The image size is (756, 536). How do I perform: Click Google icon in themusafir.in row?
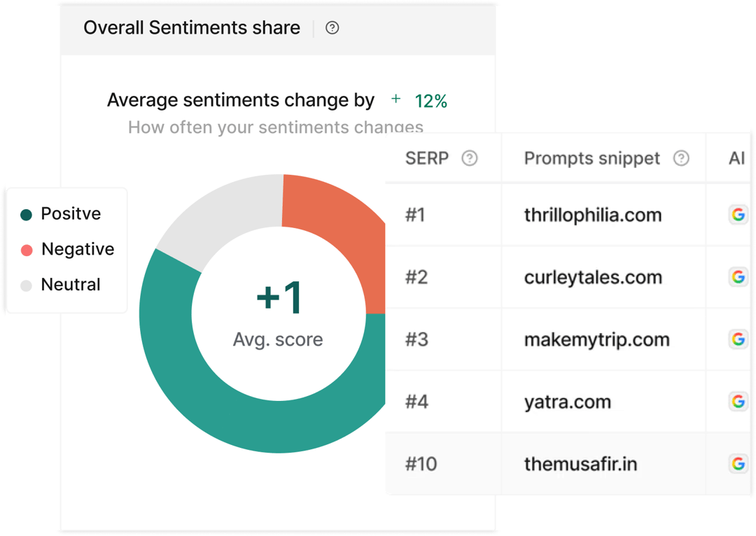[738, 464]
